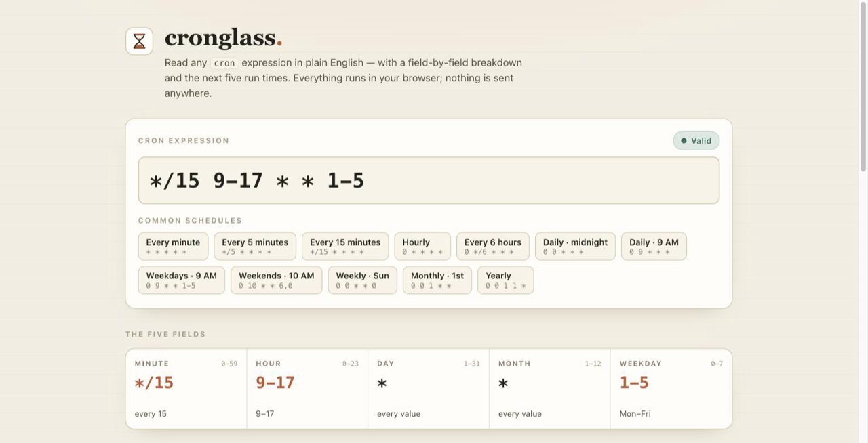
Task: Select the Daily · midnight preset
Action: point(575,247)
